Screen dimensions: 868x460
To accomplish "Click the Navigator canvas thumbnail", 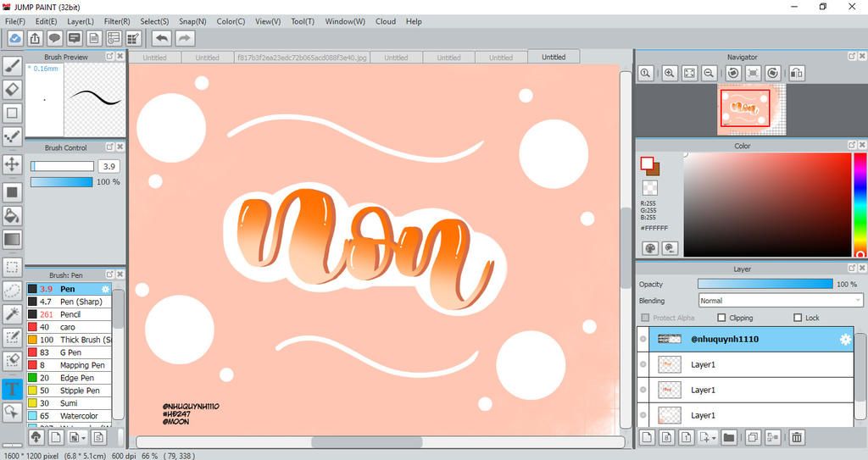I will [751, 109].
